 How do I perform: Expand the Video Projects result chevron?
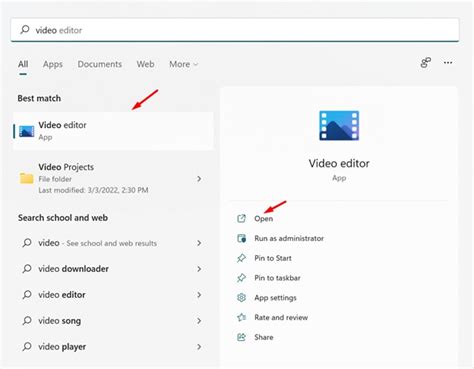tap(199, 179)
